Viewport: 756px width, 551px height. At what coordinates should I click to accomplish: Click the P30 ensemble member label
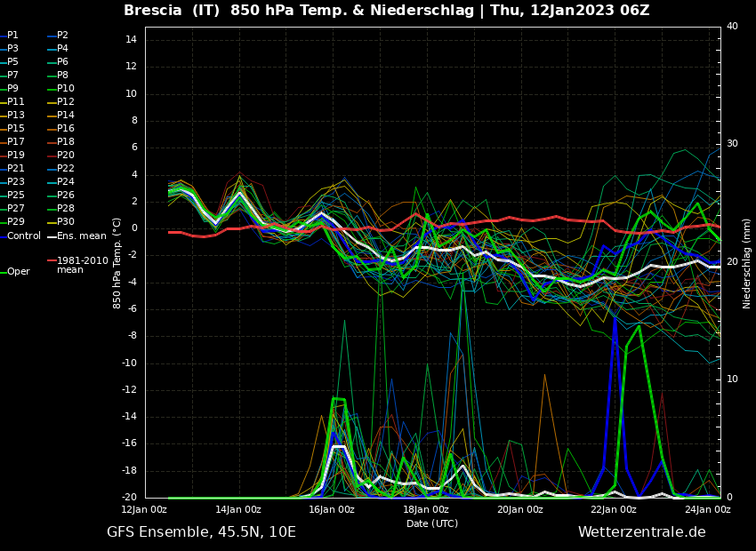click(x=65, y=222)
